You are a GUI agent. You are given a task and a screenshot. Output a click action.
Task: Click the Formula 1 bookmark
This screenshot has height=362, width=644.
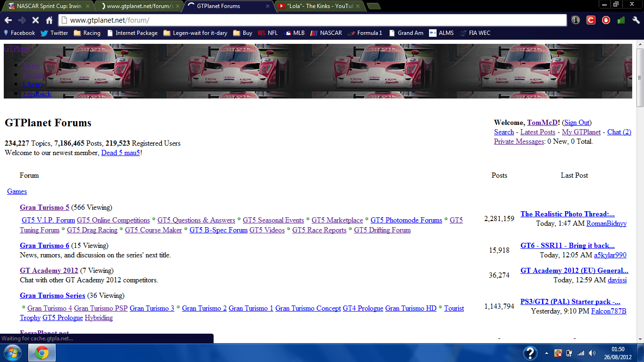click(x=365, y=33)
